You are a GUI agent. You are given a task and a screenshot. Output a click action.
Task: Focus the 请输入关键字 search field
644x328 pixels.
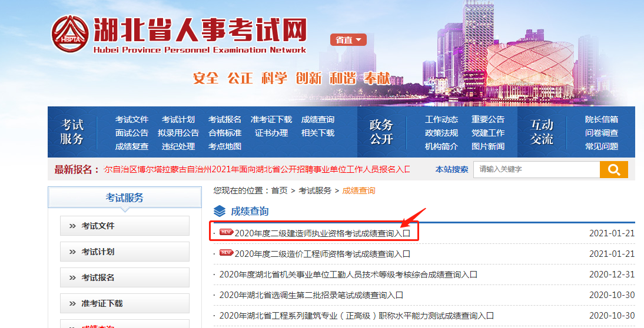536,169
